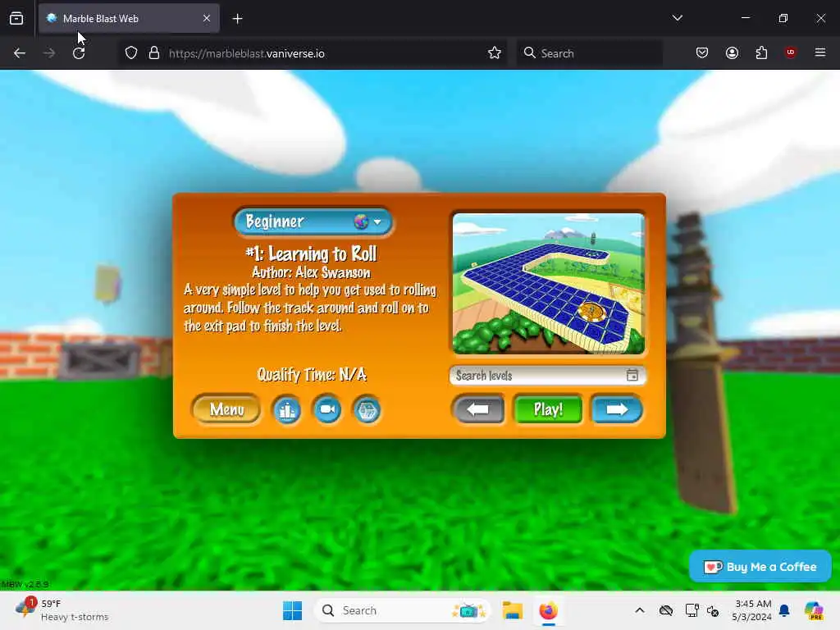
Task: Click the Firefox Search box
Action: tap(589, 53)
